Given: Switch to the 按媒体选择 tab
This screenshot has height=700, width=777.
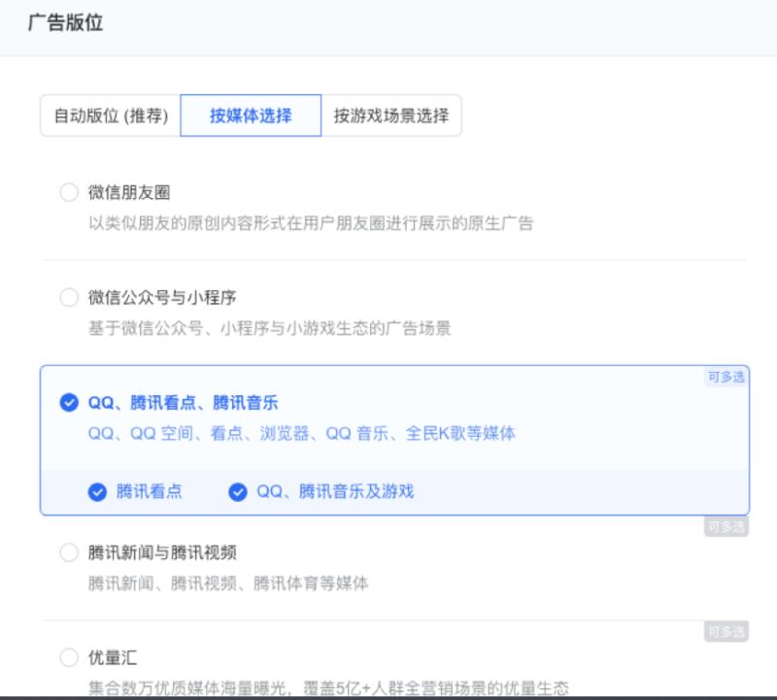Looking at the screenshot, I should click(250, 115).
